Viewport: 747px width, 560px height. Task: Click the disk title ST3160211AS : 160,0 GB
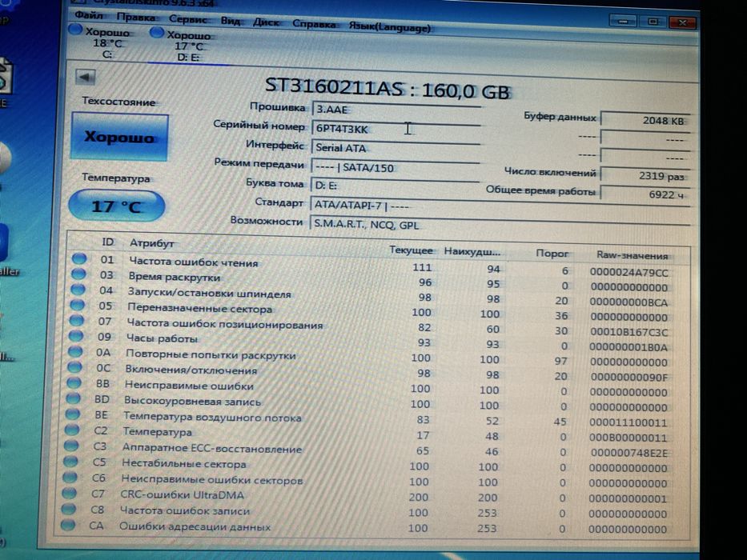tap(387, 88)
